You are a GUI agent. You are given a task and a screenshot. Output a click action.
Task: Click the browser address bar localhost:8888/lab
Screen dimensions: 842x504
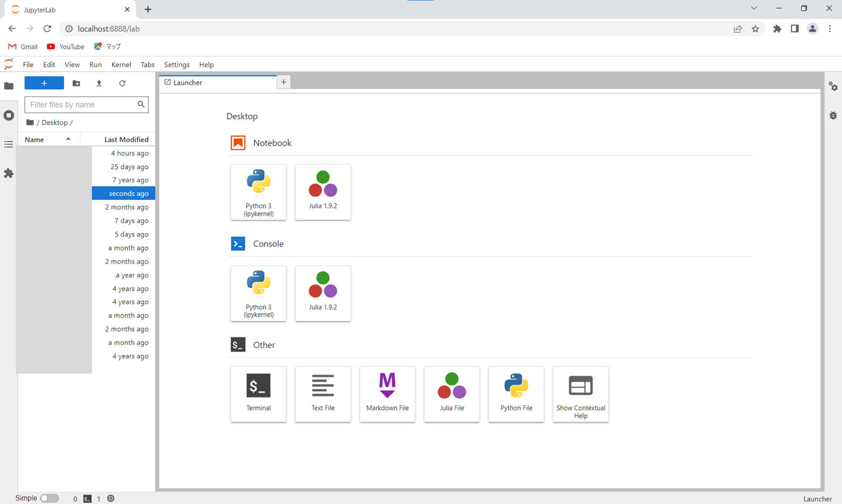395,29
